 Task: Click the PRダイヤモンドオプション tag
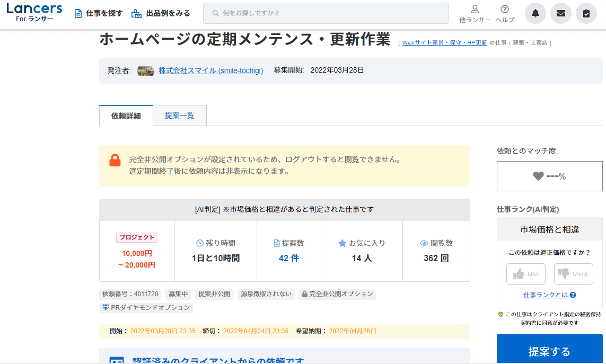point(146,308)
